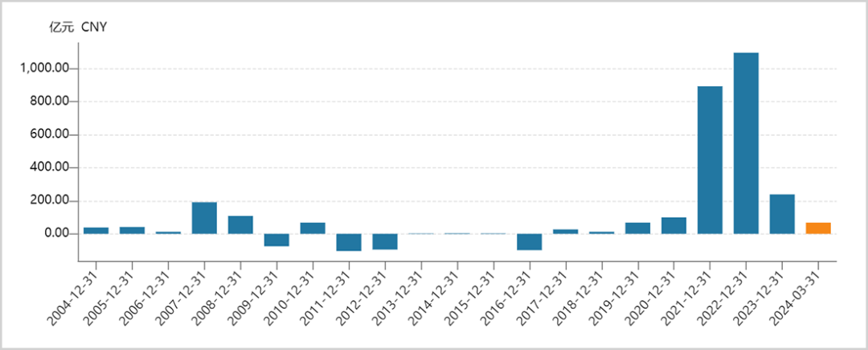The height and width of the screenshot is (350, 868).
Task: Click the 2017-12-31 bar
Action: [565, 232]
